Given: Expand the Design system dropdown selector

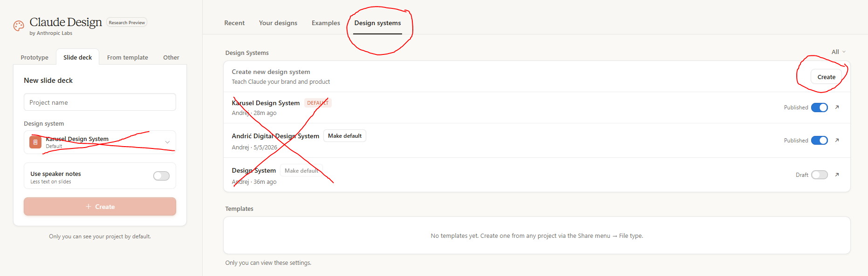Looking at the screenshot, I should point(100,142).
